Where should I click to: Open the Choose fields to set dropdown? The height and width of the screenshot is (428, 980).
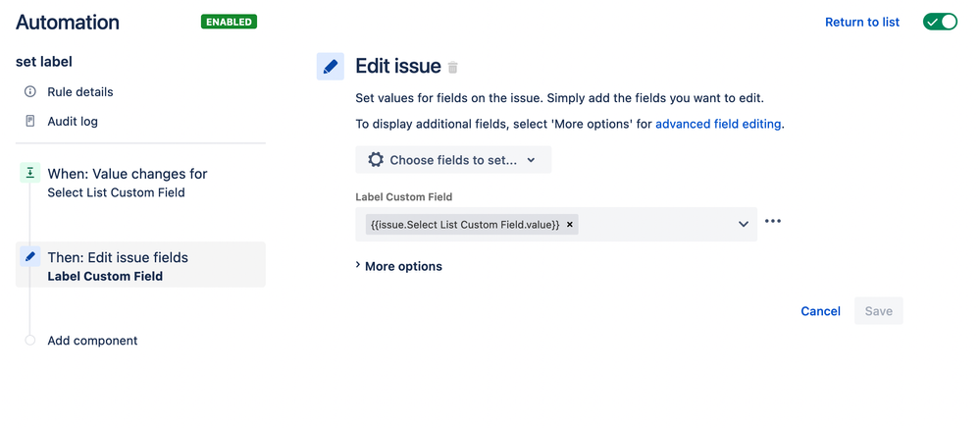pos(453,160)
